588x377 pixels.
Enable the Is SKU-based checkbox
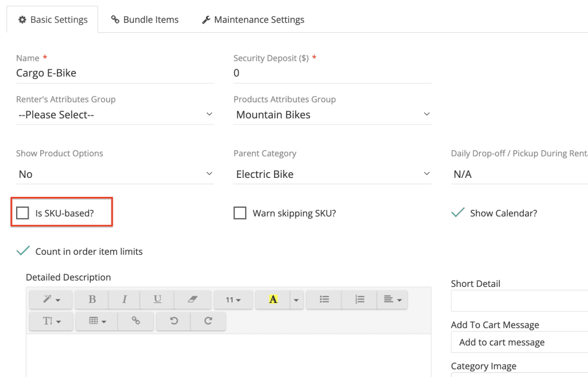tap(23, 213)
